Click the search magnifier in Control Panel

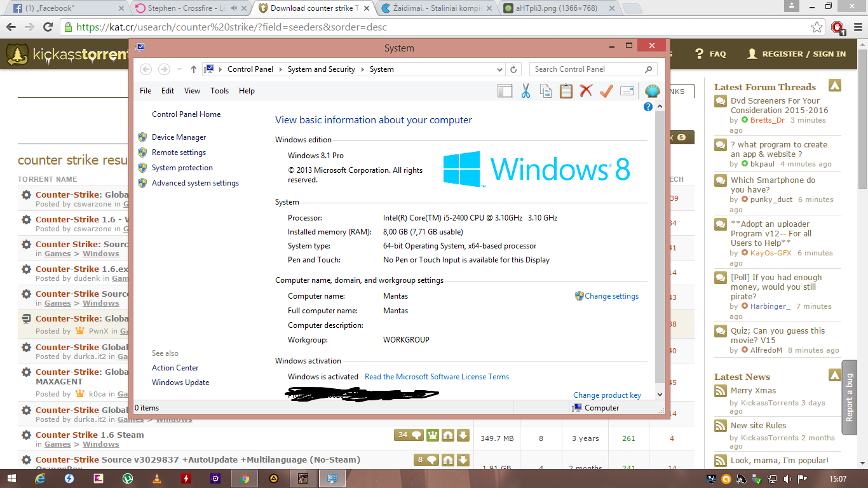[x=648, y=69]
